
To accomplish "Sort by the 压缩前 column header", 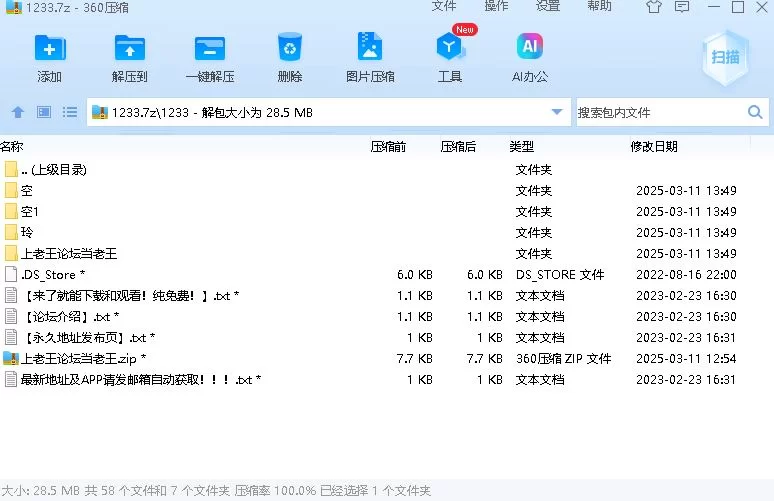I will tap(388, 146).
